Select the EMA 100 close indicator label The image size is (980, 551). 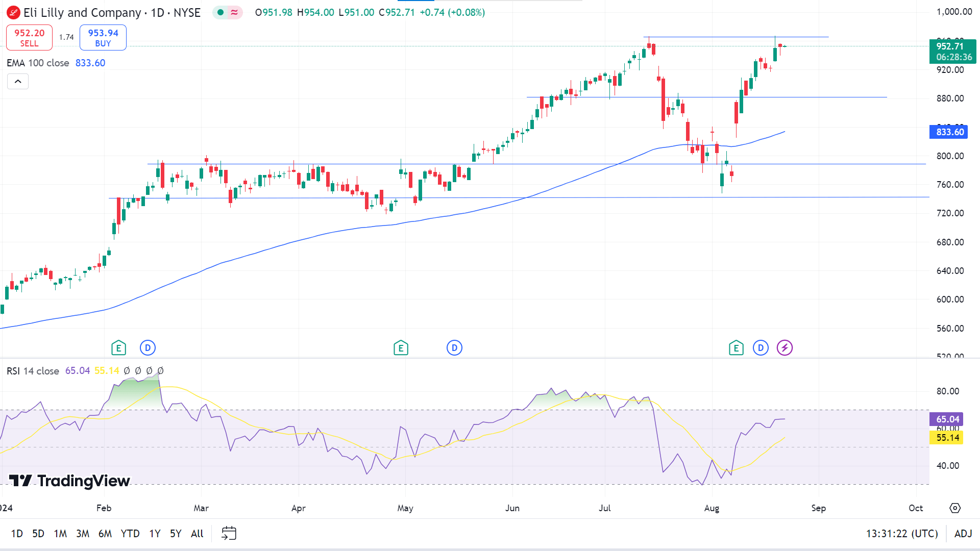point(38,63)
